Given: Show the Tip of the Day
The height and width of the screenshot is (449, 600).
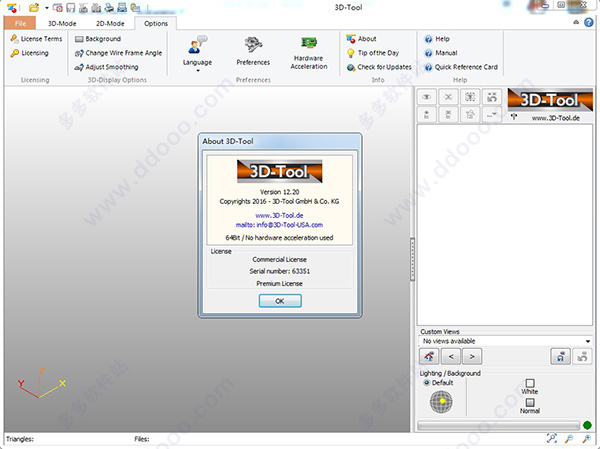Looking at the screenshot, I should tap(373, 53).
